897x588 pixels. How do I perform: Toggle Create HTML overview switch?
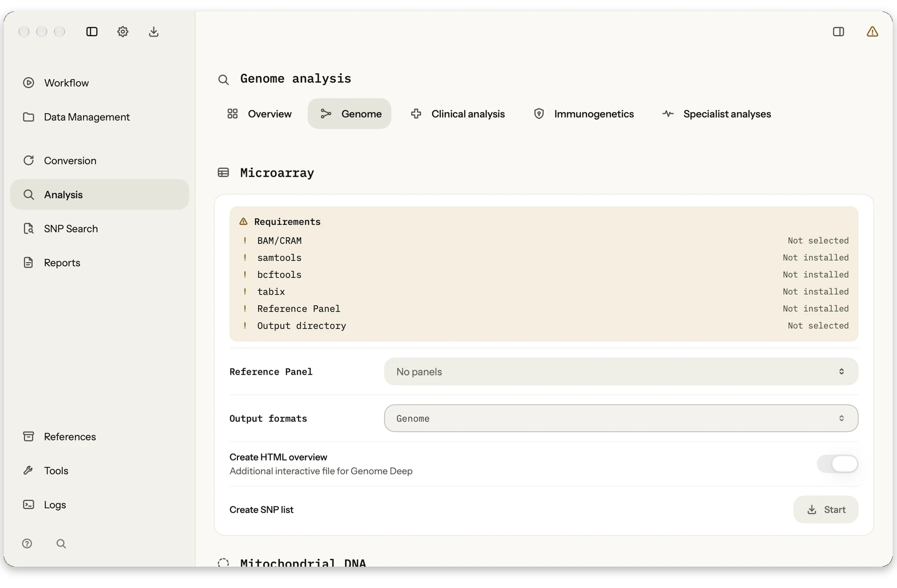[837, 464]
